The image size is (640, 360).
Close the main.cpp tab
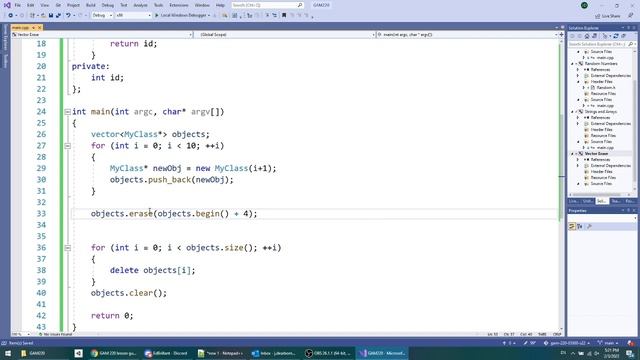coord(40,27)
